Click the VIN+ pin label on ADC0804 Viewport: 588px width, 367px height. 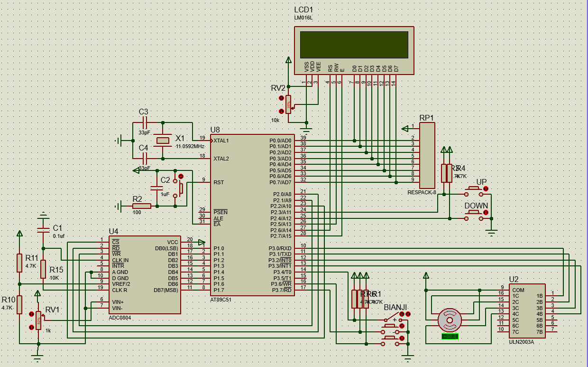pyautogui.click(x=118, y=301)
